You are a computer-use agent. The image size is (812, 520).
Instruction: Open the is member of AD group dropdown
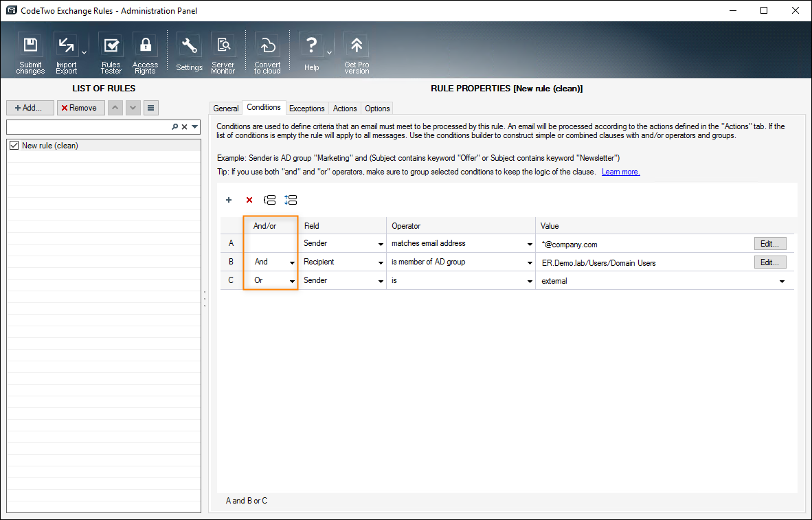[x=530, y=262]
